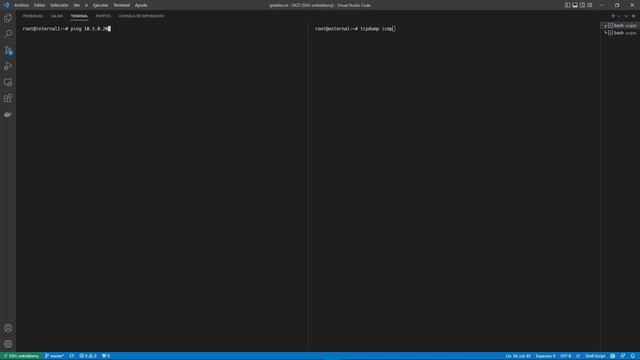Select Shell Script language mode
Image resolution: width=640 pixels, height=360 pixels.
pos(595,356)
